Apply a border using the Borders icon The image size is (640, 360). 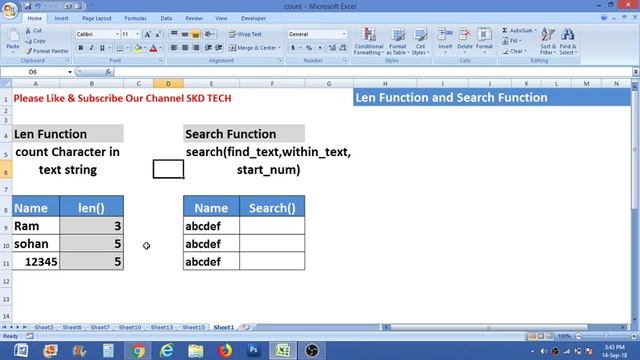pyautogui.click(x=120, y=48)
